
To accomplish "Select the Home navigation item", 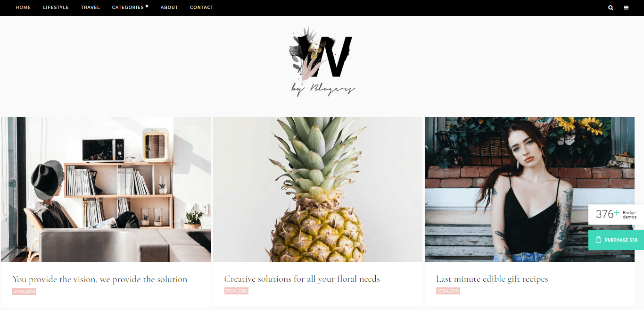I will pyautogui.click(x=23, y=8).
